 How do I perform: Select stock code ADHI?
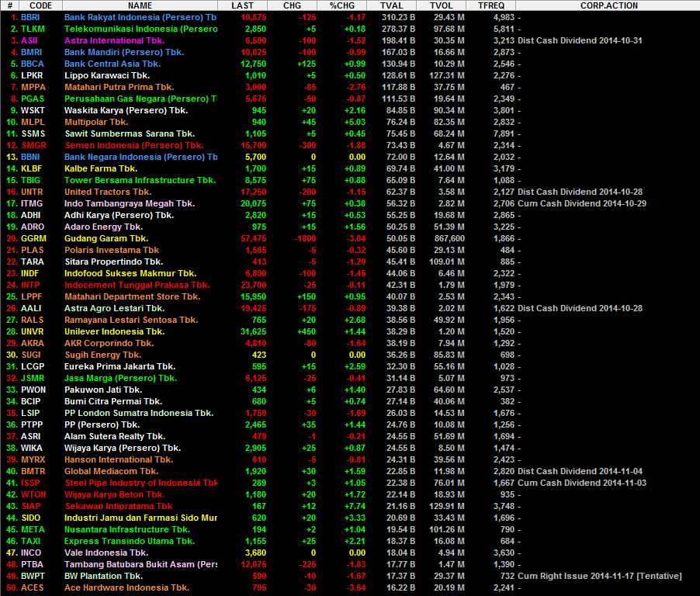[31, 215]
